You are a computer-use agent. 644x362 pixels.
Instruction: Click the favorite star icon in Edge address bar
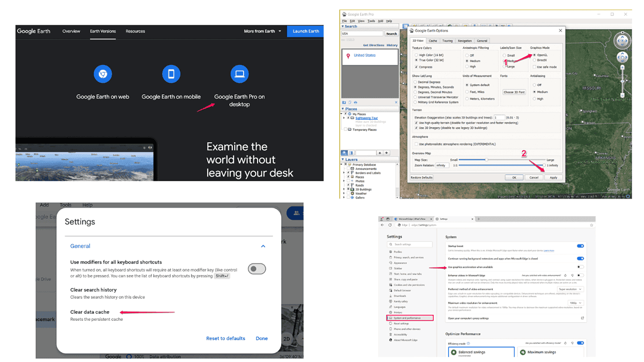coord(591,225)
